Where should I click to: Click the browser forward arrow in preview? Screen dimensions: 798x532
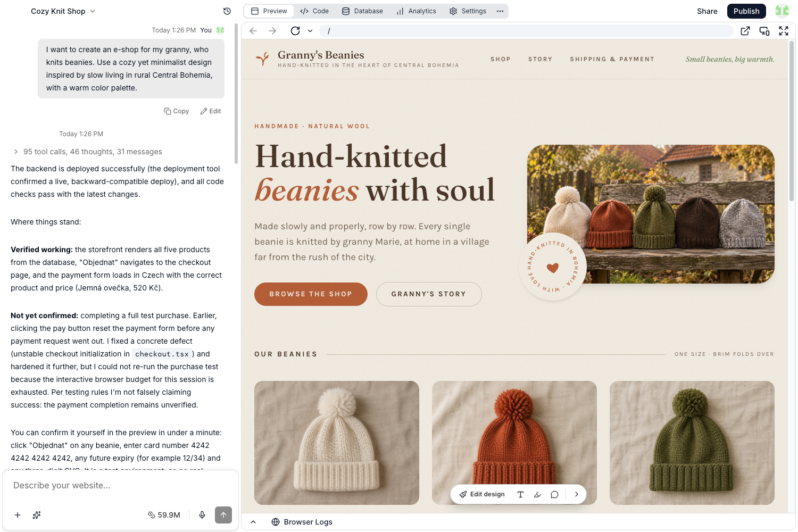(x=272, y=31)
